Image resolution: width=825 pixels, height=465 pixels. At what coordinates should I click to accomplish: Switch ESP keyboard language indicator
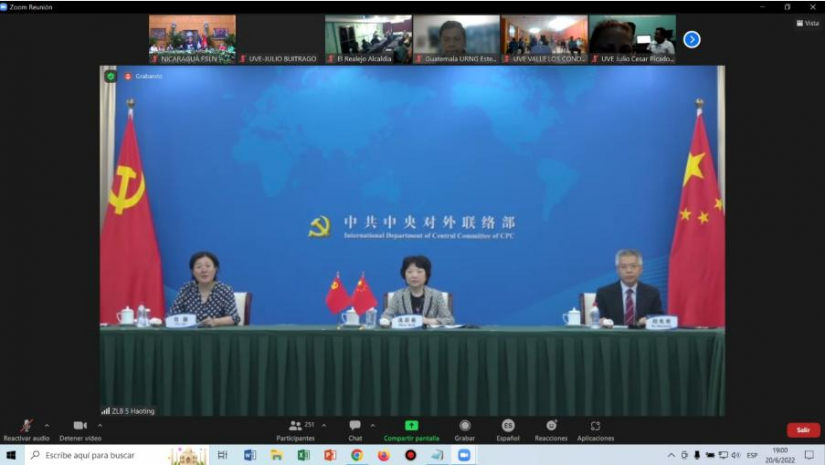click(752, 455)
